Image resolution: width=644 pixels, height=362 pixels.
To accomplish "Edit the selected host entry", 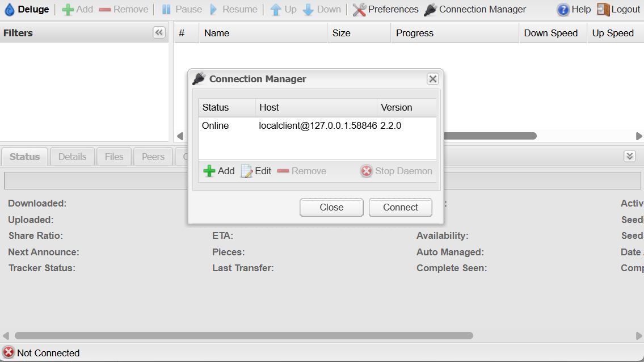I will coord(256,171).
